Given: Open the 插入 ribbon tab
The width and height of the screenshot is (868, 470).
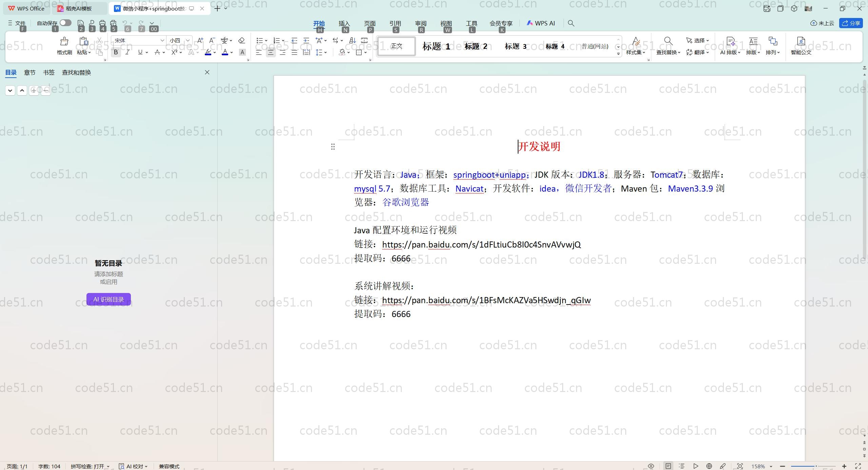Looking at the screenshot, I should (x=344, y=23).
